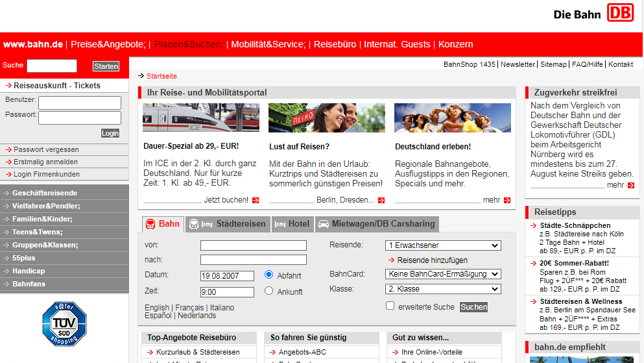Switch to the Städtereisen tab

tap(227, 224)
